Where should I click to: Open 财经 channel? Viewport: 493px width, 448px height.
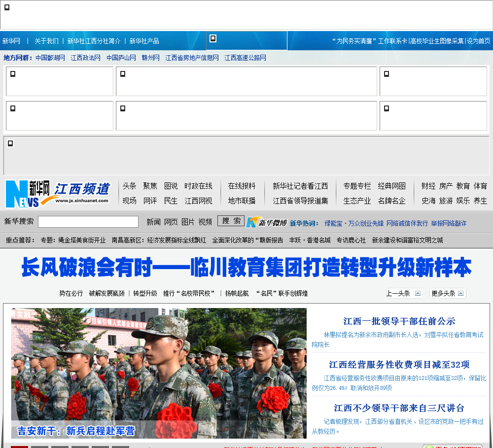[428, 186]
